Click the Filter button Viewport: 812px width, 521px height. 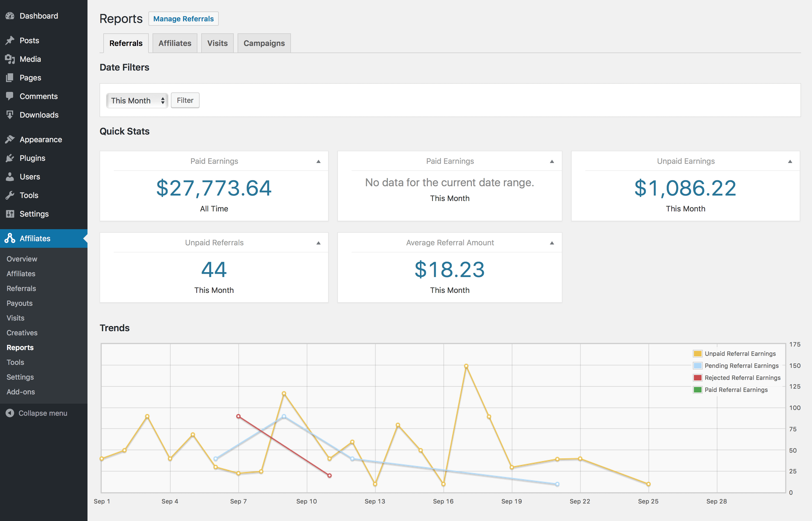185,100
